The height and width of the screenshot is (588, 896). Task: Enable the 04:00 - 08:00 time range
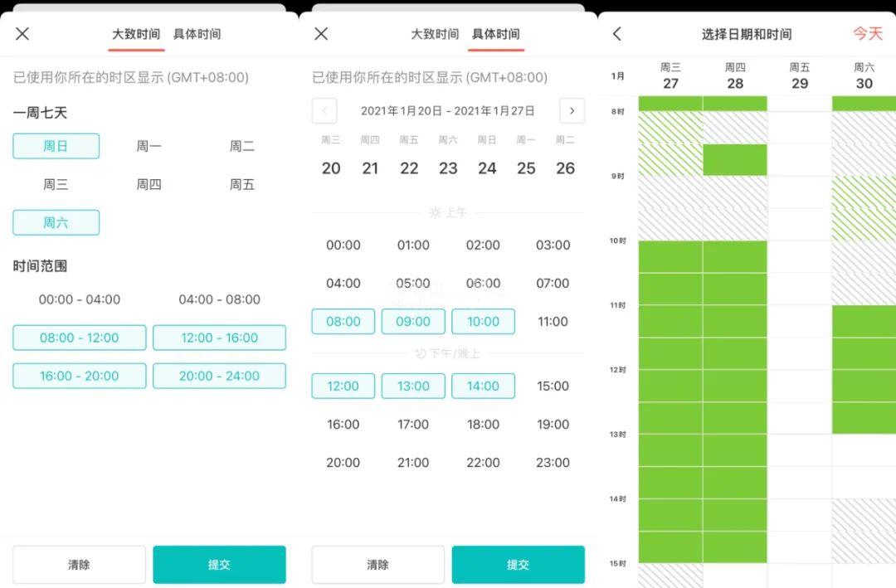pyautogui.click(x=219, y=299)
